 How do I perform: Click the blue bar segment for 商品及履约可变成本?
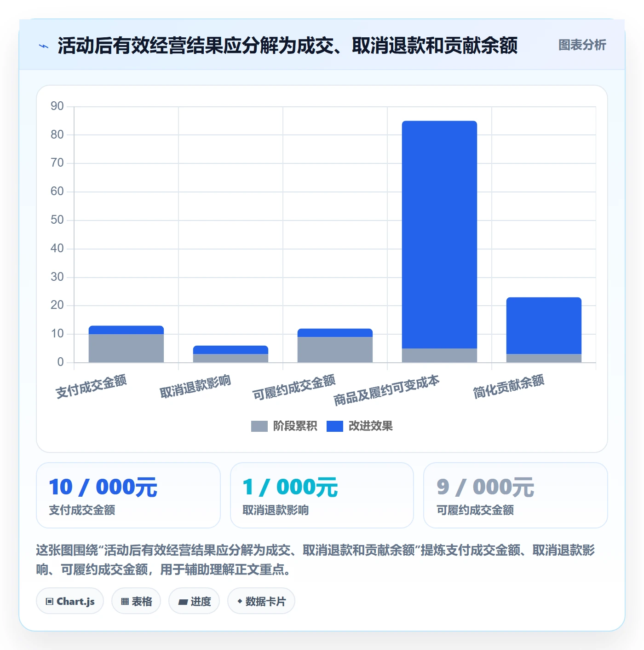(439, 235)
